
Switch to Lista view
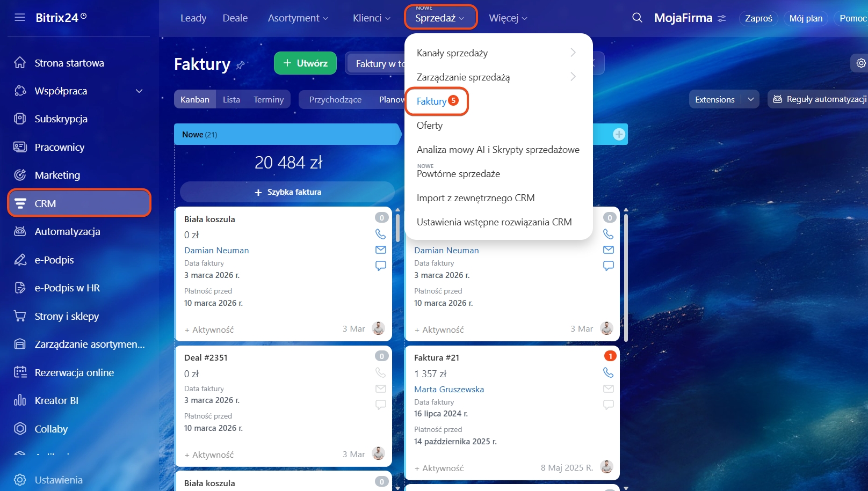[232, 99]
